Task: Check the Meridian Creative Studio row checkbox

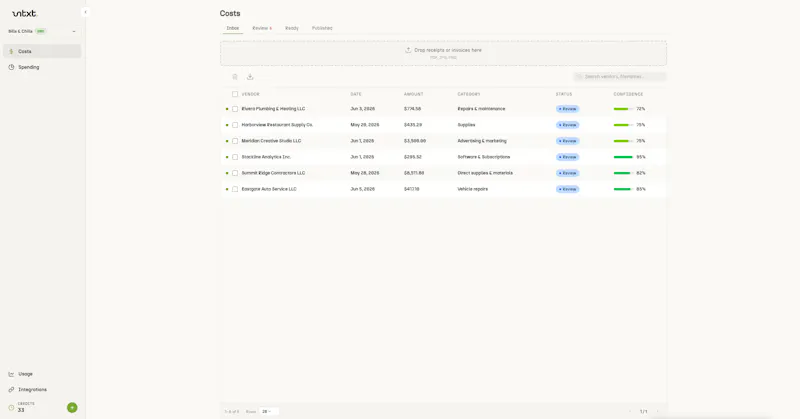Action: click(235, 141)
